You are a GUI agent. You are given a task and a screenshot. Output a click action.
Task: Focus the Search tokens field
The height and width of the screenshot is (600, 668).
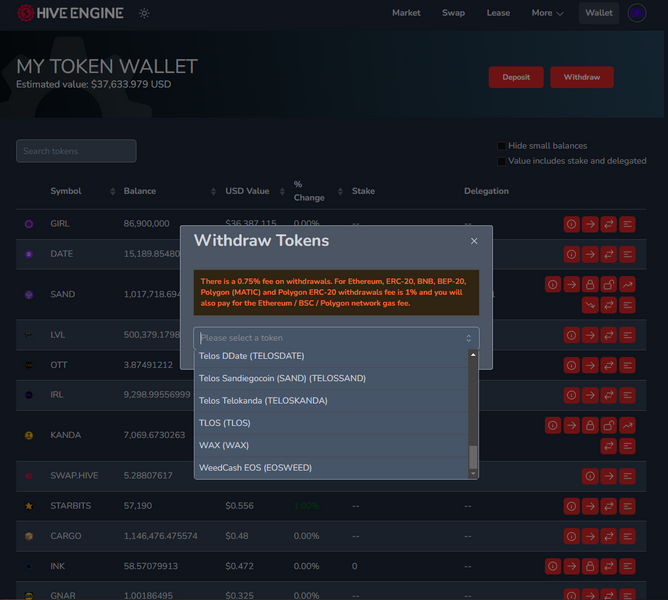[76, 151]
